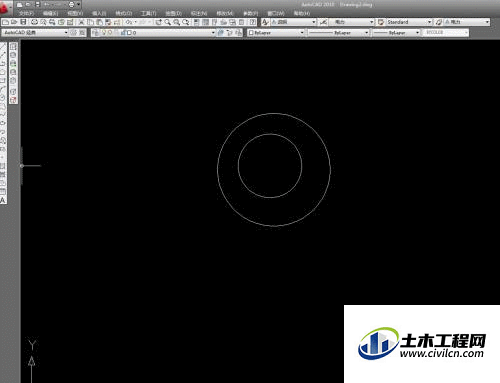This screenshot has width=500, height=383.
Task: Open the 文件(F) menu
Action: coord(26,13)
